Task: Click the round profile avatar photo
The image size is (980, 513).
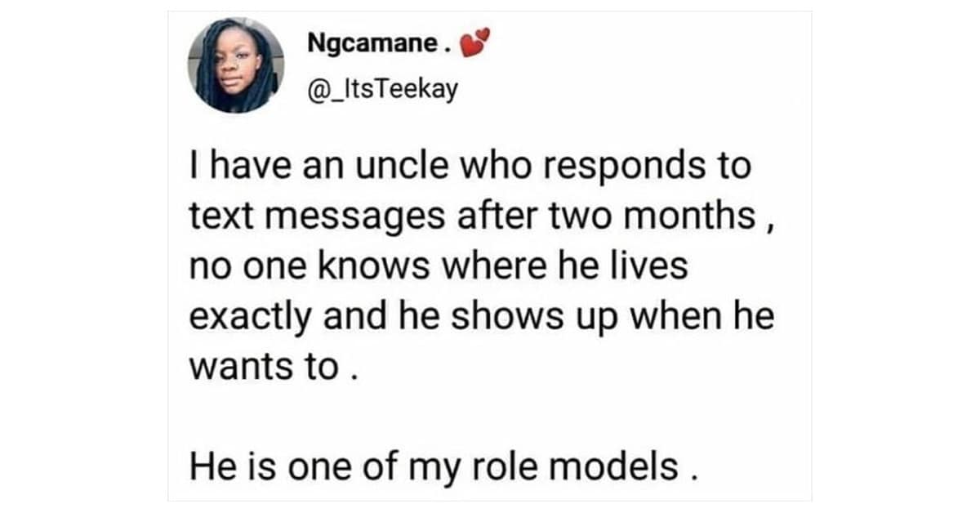Action: pyautogui.click(x=236, y=65)
